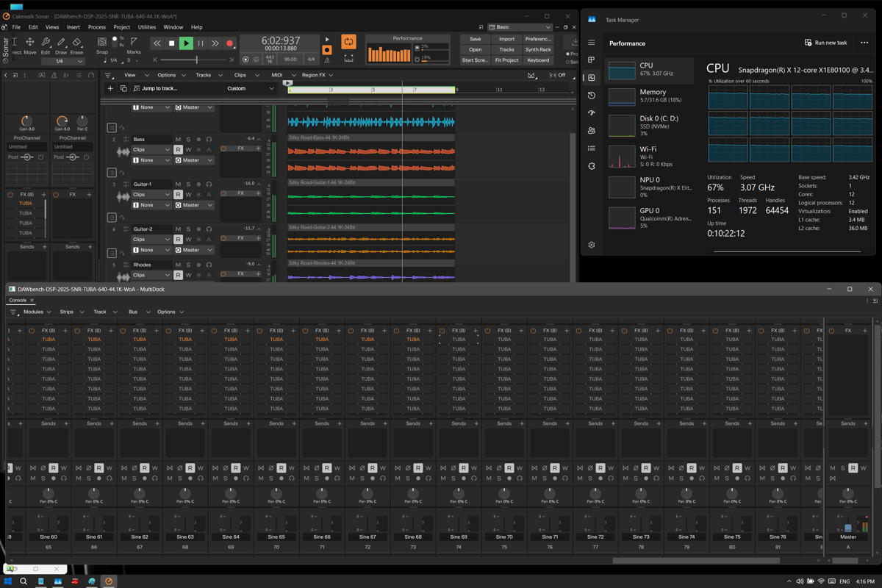Solo the Guitar-1 track
This screenshot has width=882, height=588.
click(188, 184)
